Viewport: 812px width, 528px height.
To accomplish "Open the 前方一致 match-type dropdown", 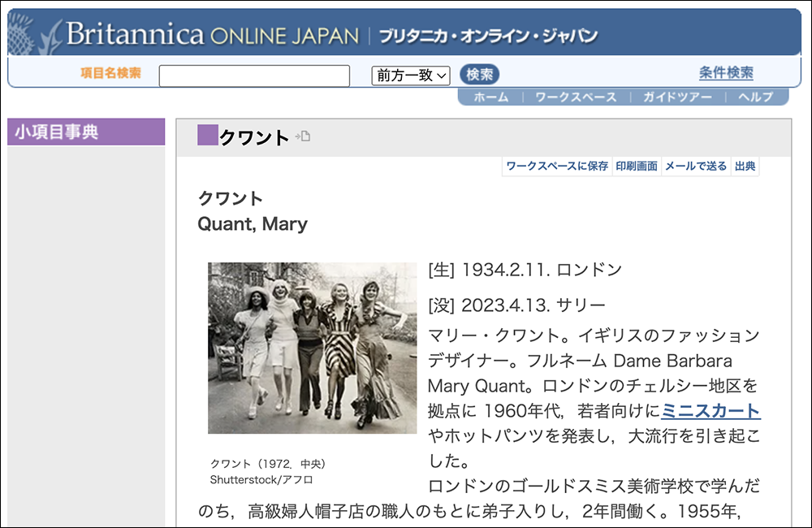I will point(411,76).
